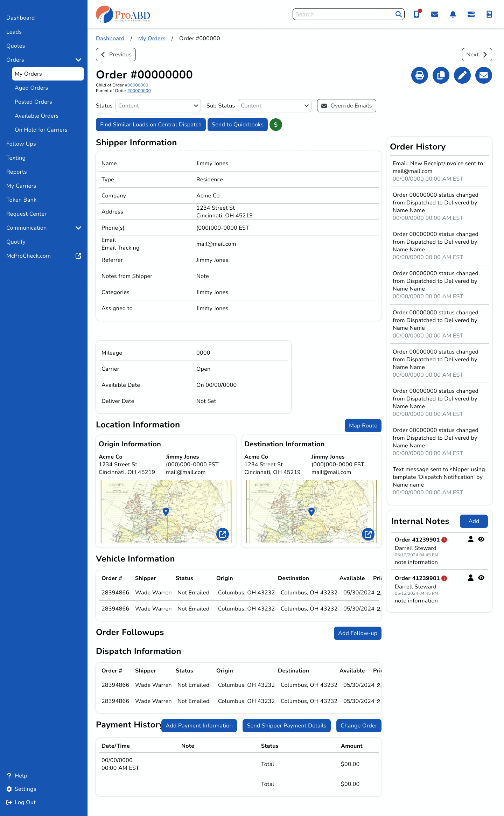The width and height of the screenshot is (504, 816).
Task: Duplicate the order with the copy icon
Action: point(441,75)
